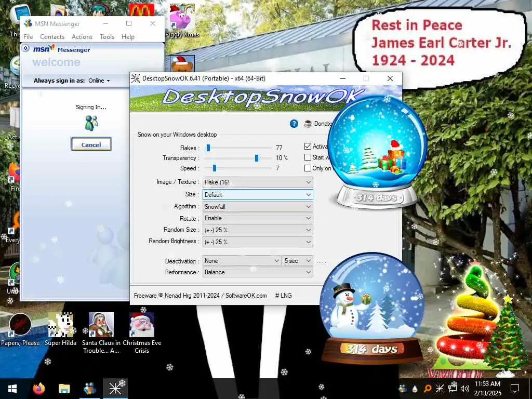Open the MSN status dropdown showing Online
This screenshot has height=399, width=532.
pyautogui.click(x=99, y=81)
